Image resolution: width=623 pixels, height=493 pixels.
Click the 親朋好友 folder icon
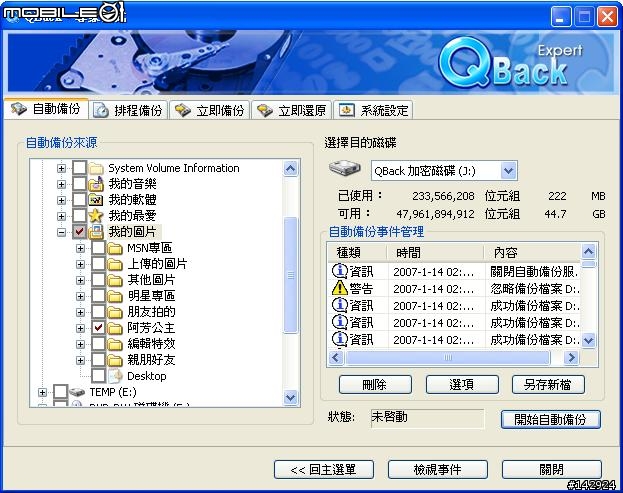point(115,360)
